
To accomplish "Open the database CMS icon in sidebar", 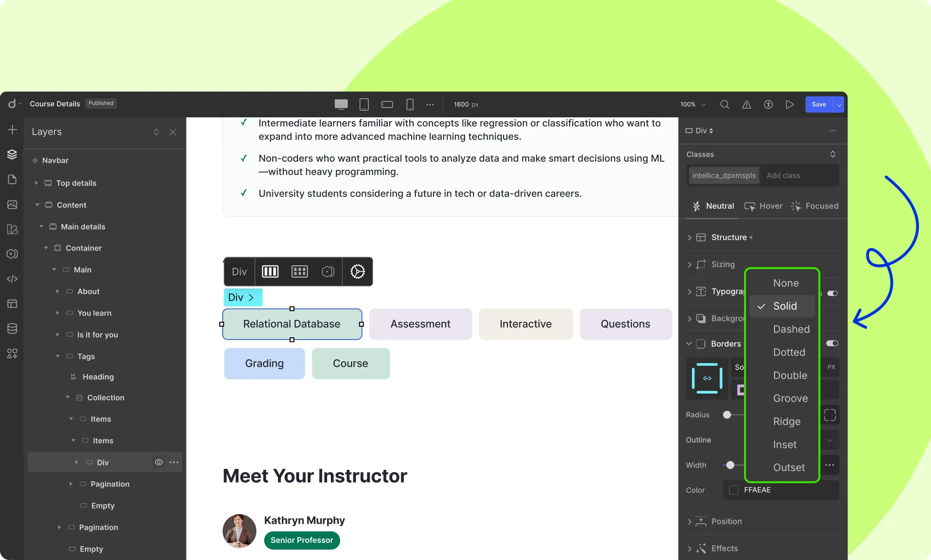I will [12, 329].
